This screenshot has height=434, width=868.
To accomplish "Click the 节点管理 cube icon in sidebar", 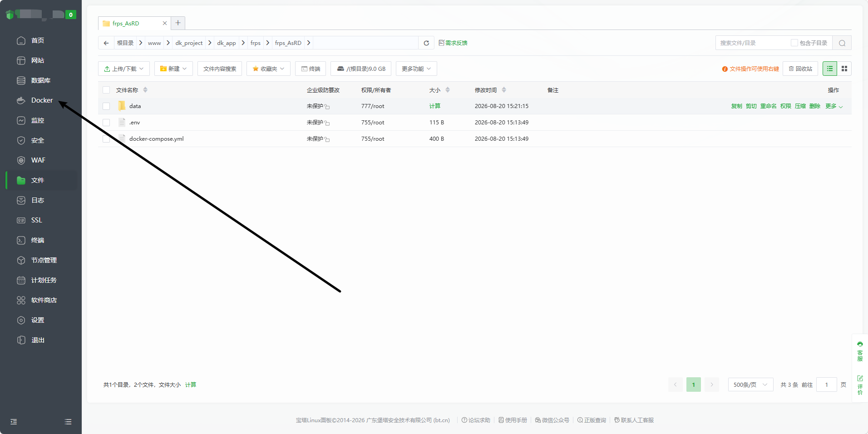I will click(21, 260).
